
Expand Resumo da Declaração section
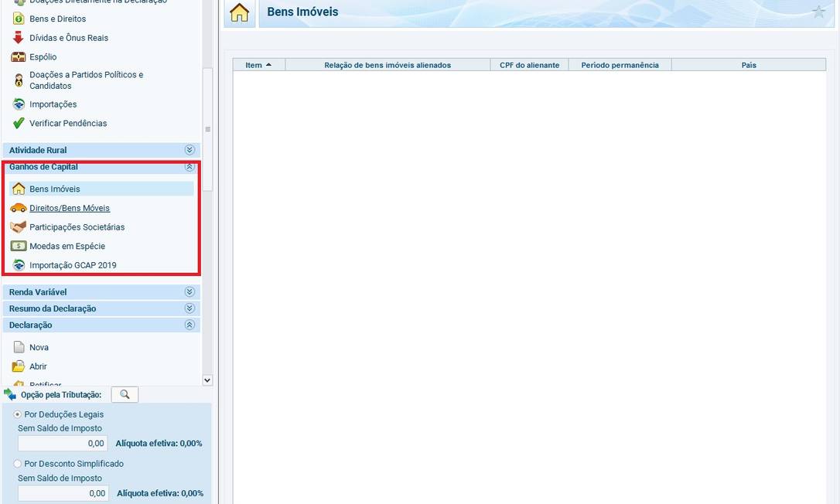coord(189,308)
